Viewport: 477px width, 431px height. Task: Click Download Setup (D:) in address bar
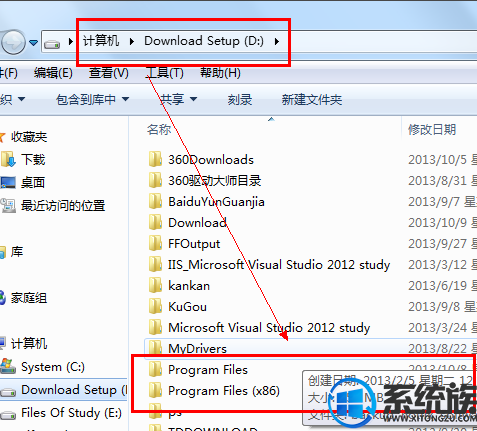coord(204,41)
